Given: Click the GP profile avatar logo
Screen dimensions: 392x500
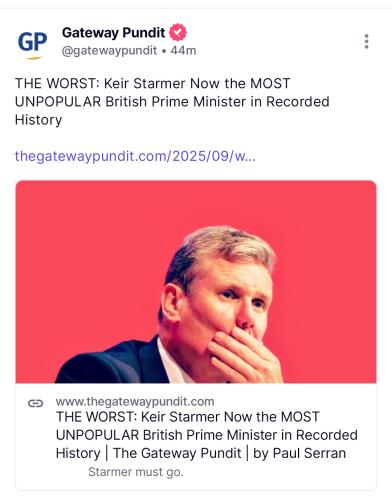Looking at the screenshot, I should [32, 44].
